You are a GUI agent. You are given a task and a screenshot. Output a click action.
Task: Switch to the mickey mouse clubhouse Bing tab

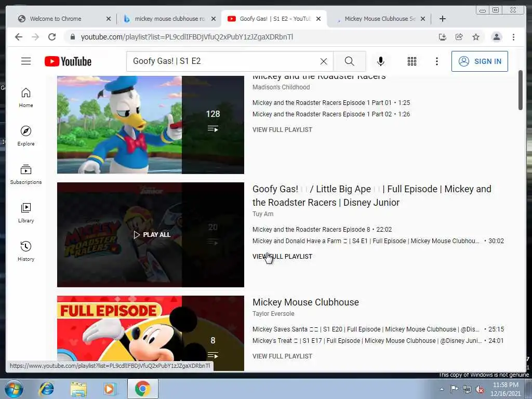click(169, 19)
